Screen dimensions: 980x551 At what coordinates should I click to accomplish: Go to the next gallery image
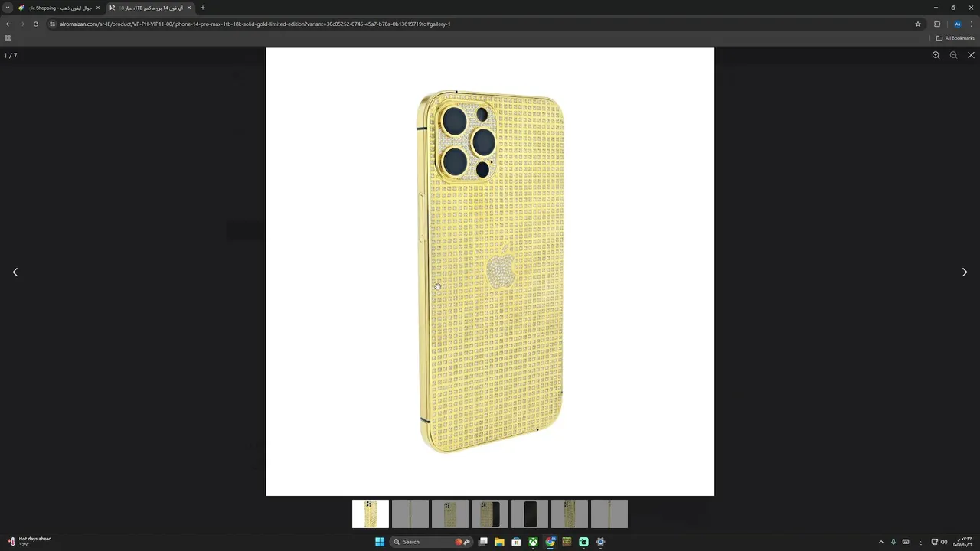(x=965, y=272)
